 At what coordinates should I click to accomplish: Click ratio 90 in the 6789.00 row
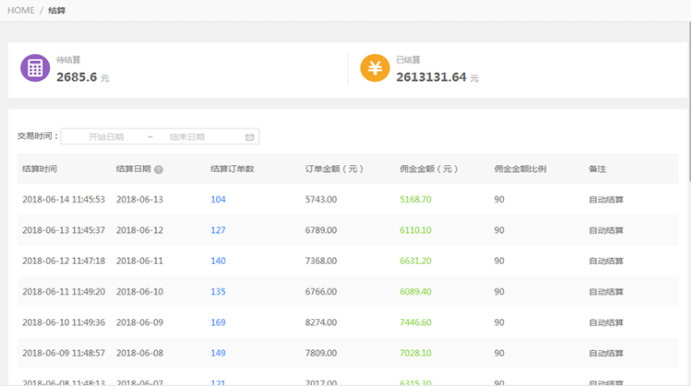(499, 230)
